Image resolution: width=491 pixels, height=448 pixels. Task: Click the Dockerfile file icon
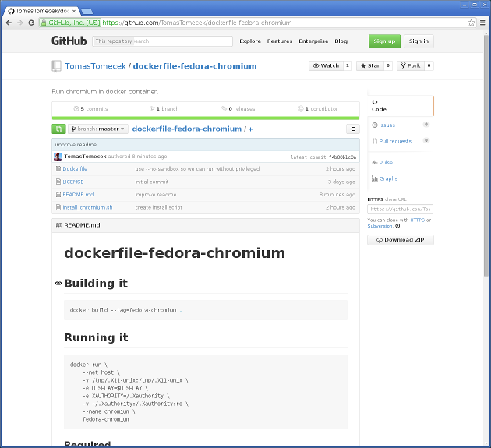[58, 169]
